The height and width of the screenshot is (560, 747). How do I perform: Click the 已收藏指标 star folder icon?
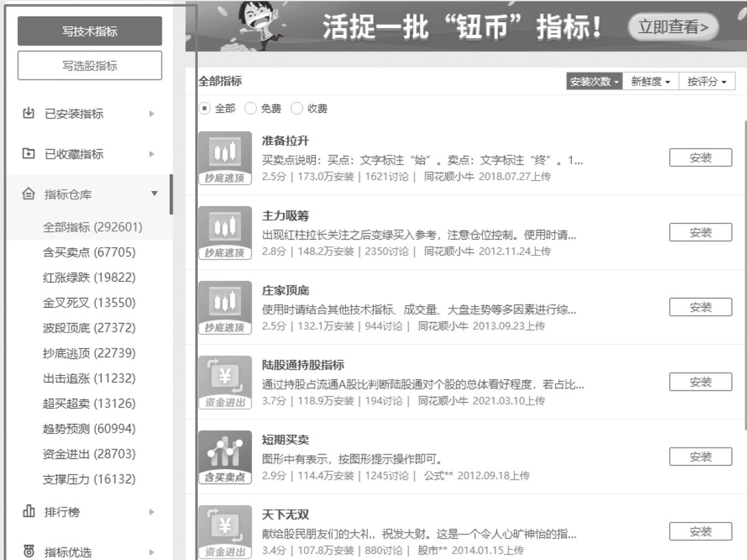[x=28, y=154]
